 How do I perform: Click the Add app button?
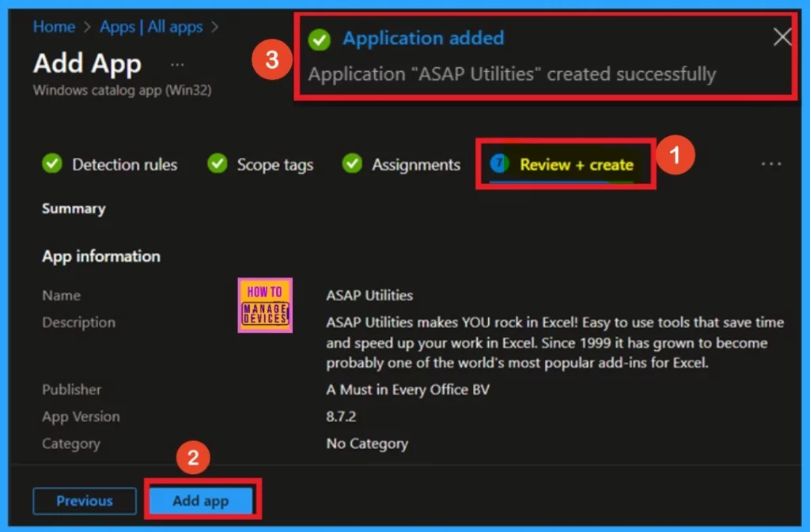coord(201,500)
